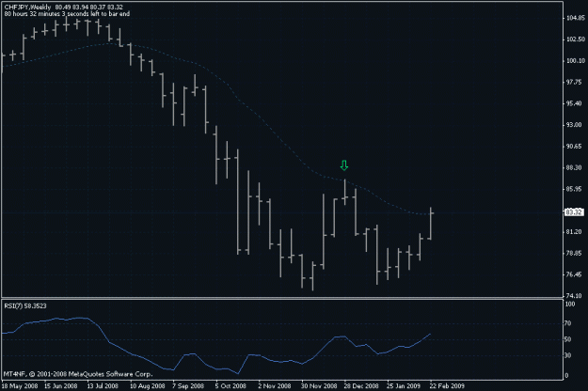Screen dimensions: 588x391
Task: Click the 7 Sep 2008 date label
Action: click(x=188, y=385)
